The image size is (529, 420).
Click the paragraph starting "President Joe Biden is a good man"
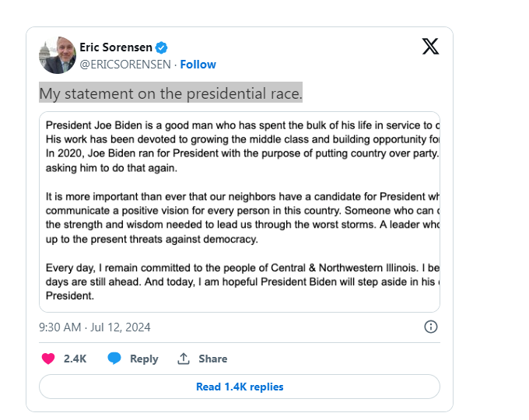point(241,146)
